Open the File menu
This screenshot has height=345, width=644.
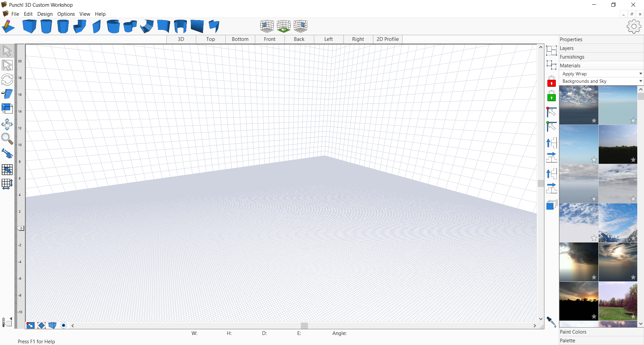[15, 14]
